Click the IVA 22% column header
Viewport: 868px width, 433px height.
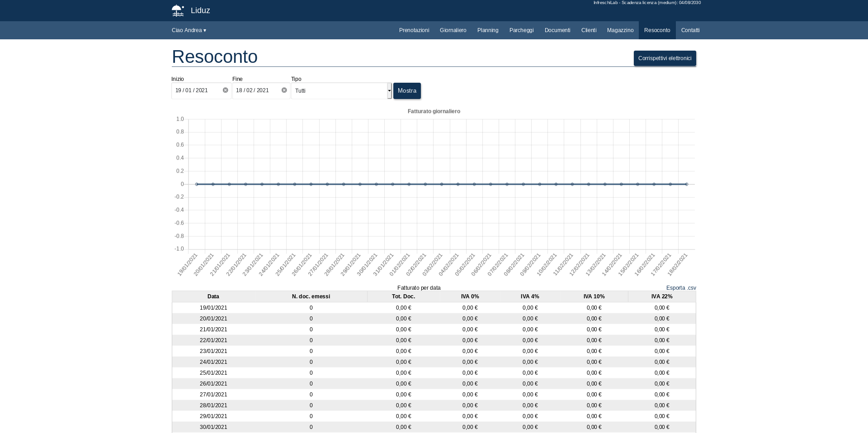pos(662,297)
